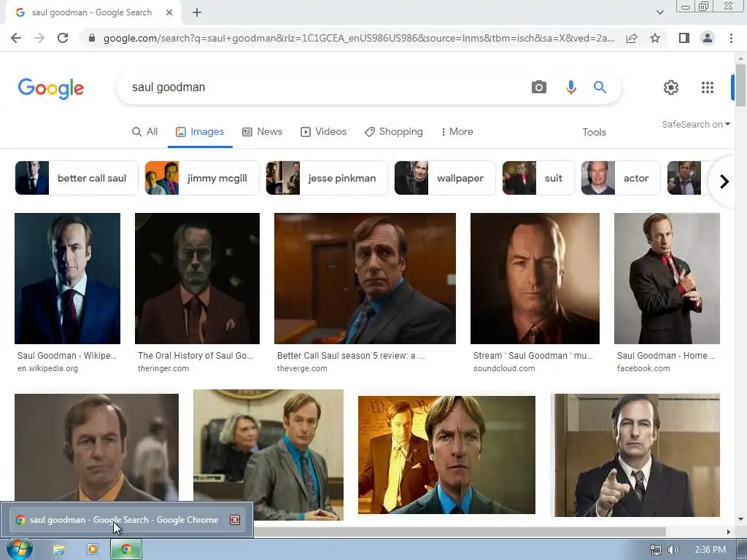Open the facebook.com Saul Goodman image
The height and width of the screenshot is (560, 747).
[667, 278]
